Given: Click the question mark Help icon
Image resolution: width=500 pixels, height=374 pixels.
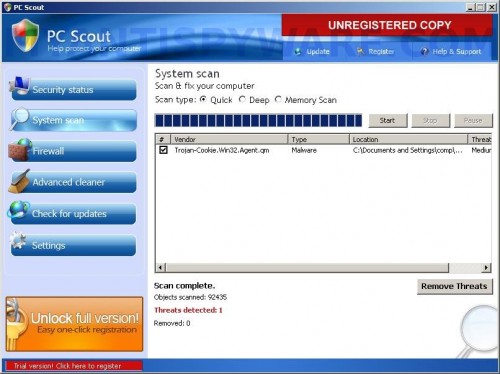Looking at the screenshot, I should click(424, 51).
